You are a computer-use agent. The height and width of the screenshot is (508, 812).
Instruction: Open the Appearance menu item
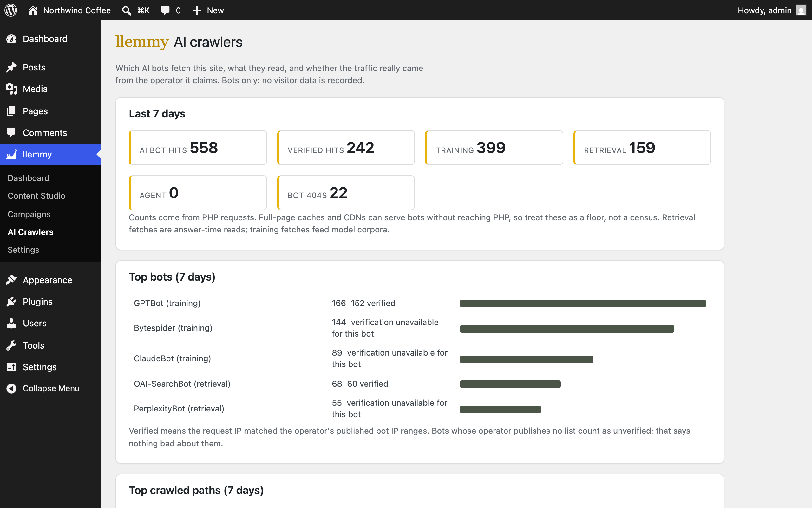[x=51, y=280]
